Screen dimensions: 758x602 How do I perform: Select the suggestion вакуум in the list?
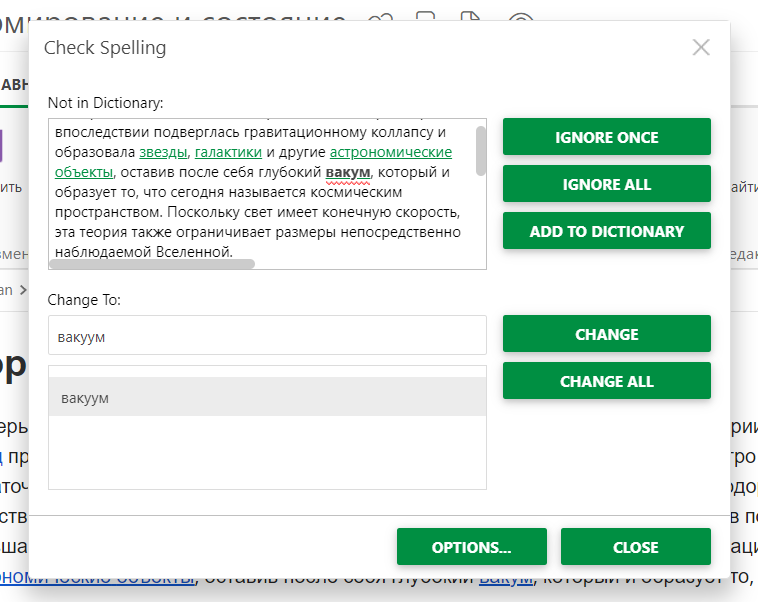pyautogui.click(x=267, y=398)
